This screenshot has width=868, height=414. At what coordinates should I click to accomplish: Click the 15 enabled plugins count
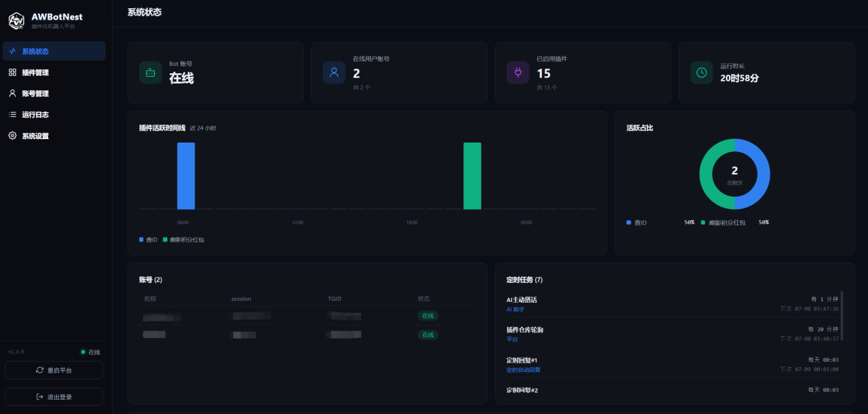pyautogui.click(x=544, y=73)
